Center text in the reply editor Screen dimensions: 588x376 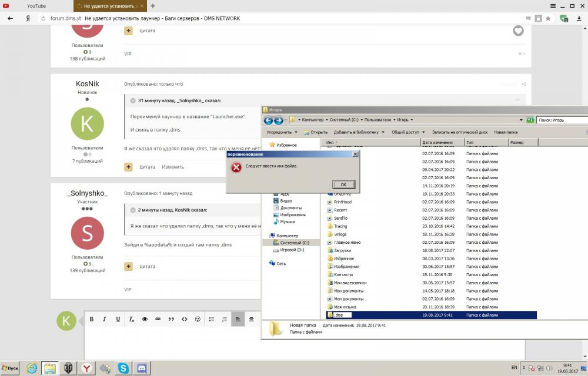251,319
